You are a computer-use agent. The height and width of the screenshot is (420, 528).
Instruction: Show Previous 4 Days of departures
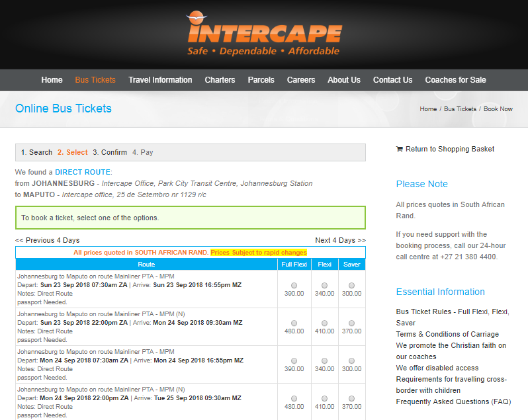[48, 240]
